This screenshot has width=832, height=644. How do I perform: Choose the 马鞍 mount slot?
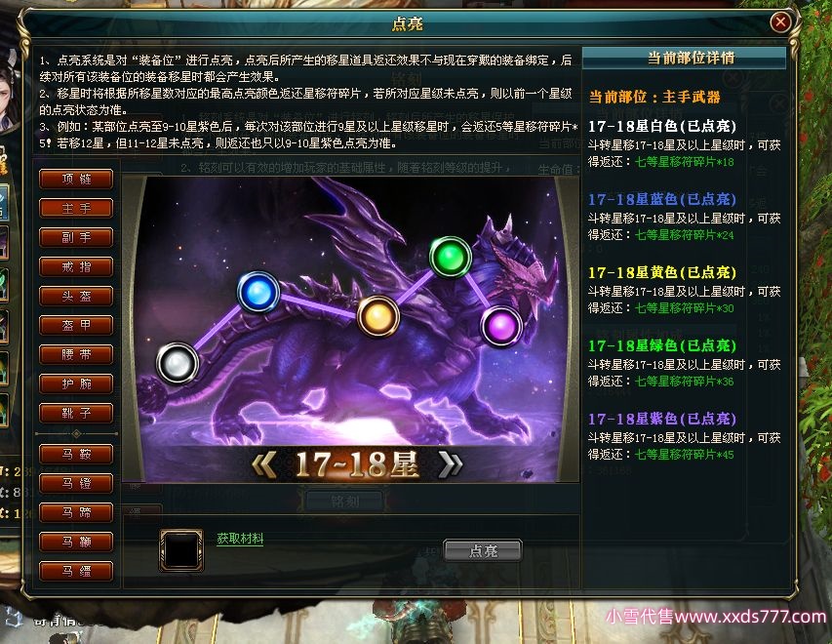coord(76,454)
